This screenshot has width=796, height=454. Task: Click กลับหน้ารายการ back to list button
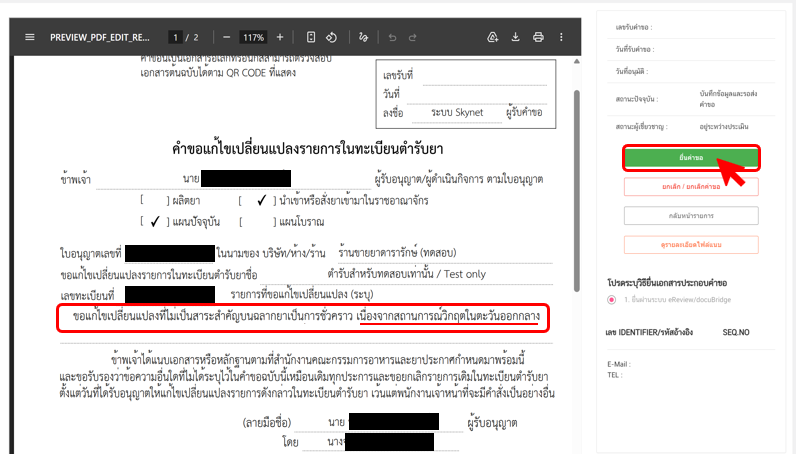pyautogui.click(x=691, y=215)
